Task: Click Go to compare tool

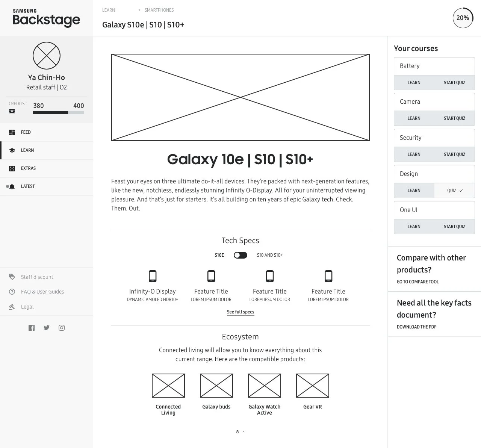Action: pos(417,282)
